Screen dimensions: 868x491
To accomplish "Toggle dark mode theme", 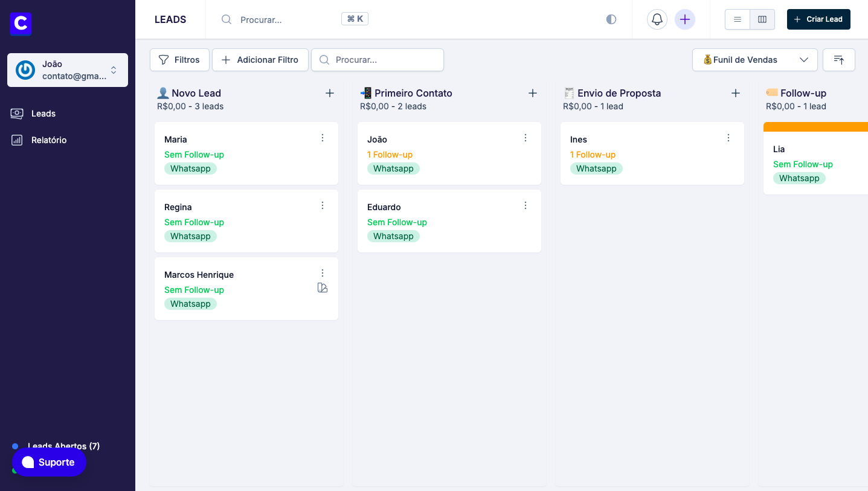I will tap(611, 19).
